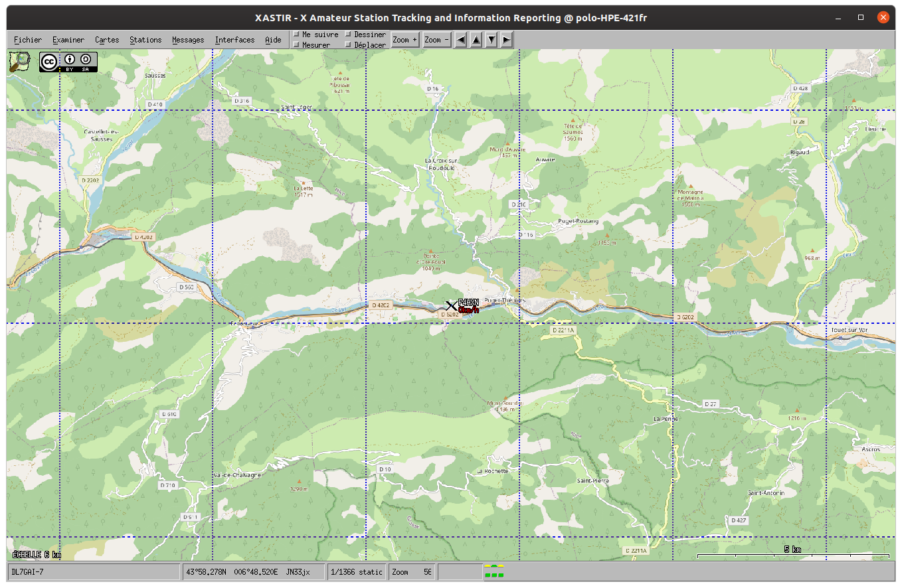Click the Saint-Léger village label
This screenshot has height=588, width=902.
click(x=296, y=107)
